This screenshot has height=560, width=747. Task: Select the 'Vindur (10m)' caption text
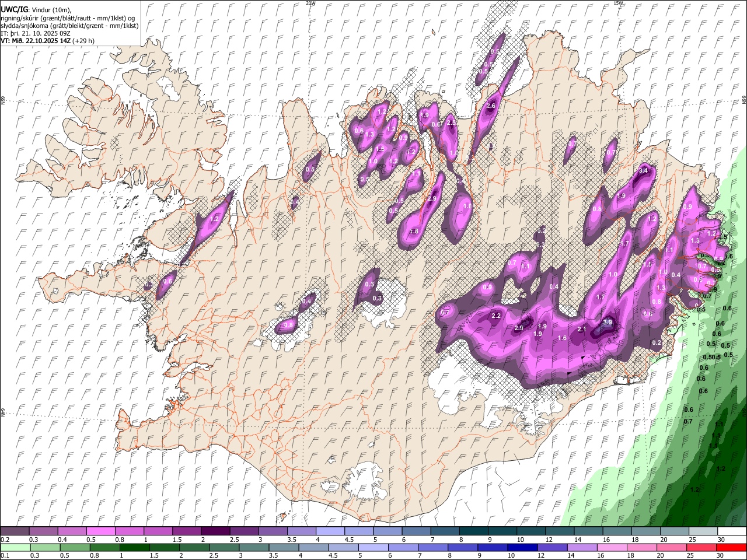pyautogui.click(x=51, y=10)
